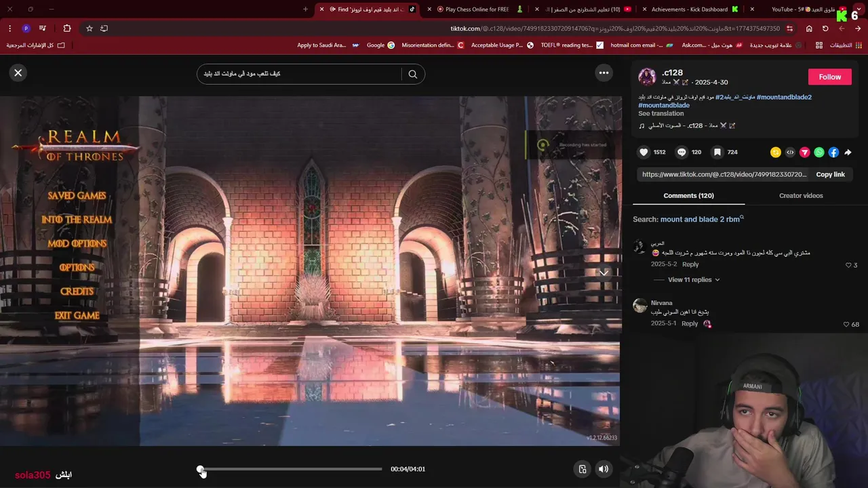The height and width of the screenshot is (488, 868).
Task: Switch to the chess tutorial (10) YouTube tab
Action: (x=583, y=9)
